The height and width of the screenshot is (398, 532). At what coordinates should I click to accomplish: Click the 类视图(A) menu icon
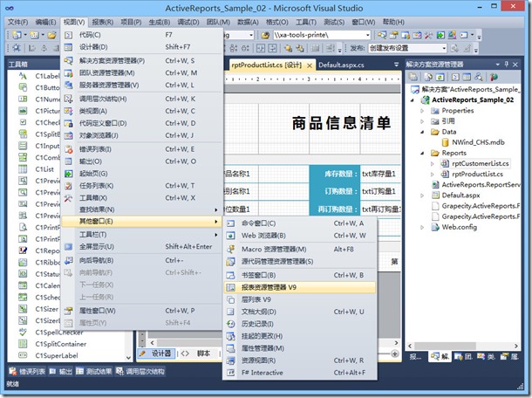(x=69, y=111)
